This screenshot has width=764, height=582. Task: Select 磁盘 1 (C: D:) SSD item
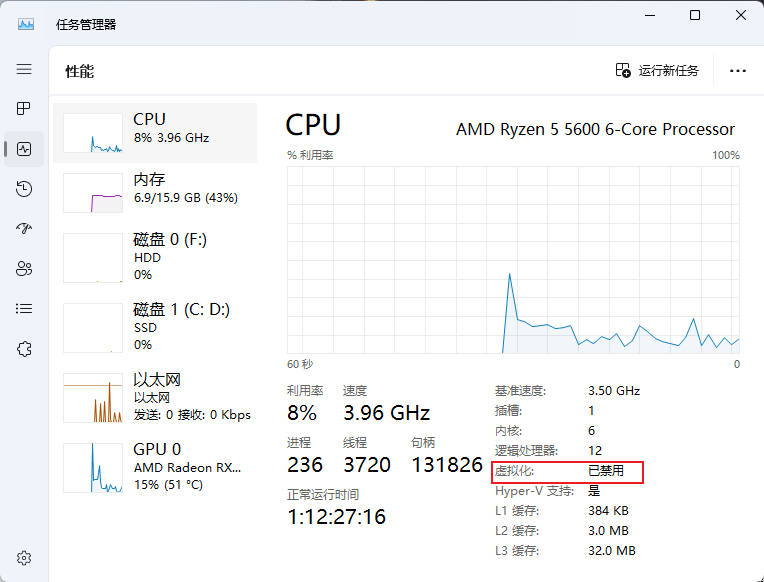pos(155,327)
